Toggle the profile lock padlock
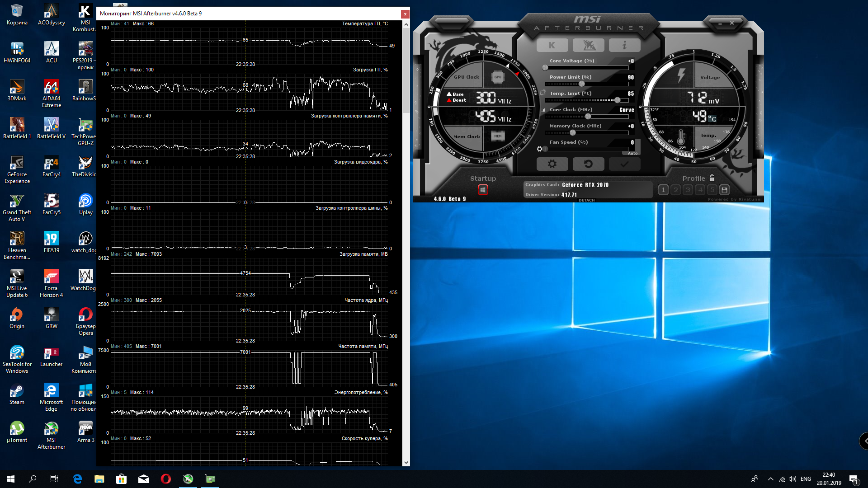The height and width of the screenshot is (488, 868). (x=712, y=178)
